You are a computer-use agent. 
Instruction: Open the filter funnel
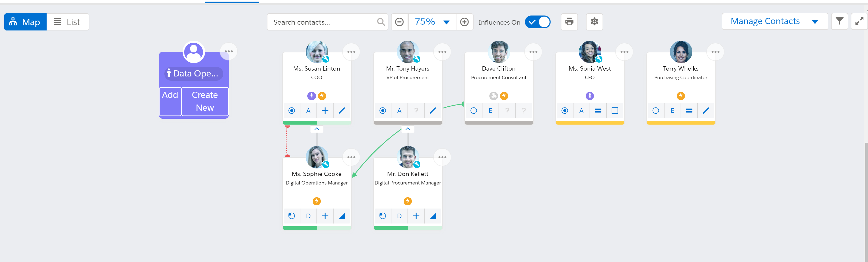click(x=839, y=22)
